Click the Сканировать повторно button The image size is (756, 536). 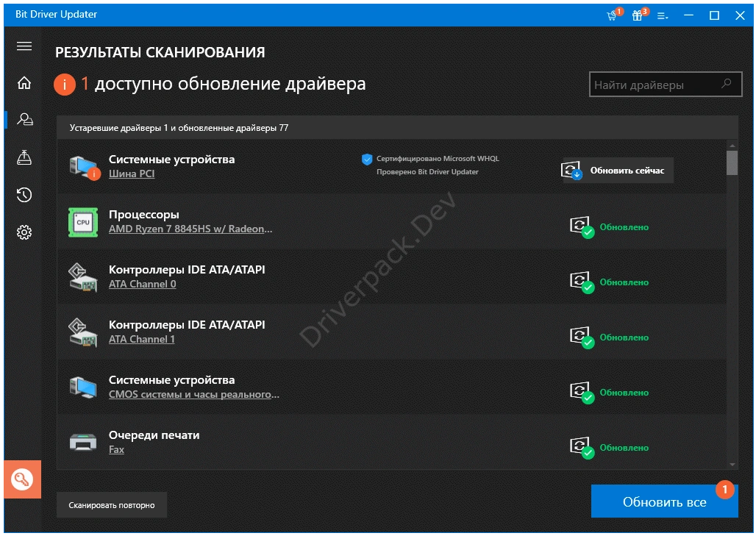coord(111,505)
